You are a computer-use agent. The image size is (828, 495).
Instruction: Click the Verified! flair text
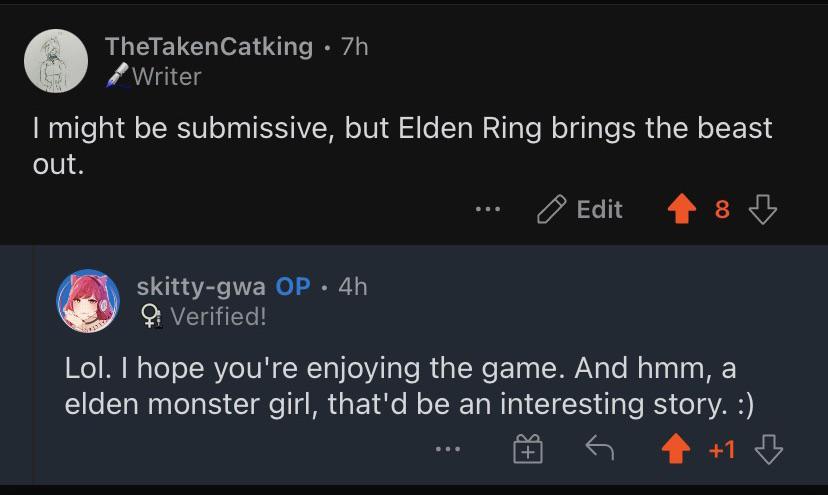click(x=219, y=317)
